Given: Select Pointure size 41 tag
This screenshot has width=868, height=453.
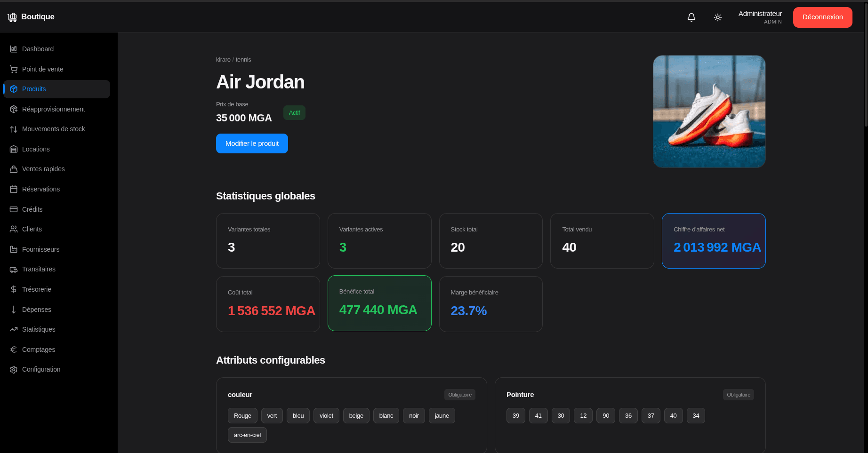Looking at the screenshot, I should pos(538,416).
